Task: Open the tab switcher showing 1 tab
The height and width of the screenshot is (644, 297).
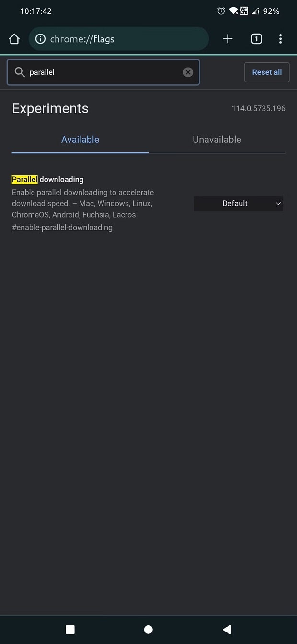Action: pos(256,39)
